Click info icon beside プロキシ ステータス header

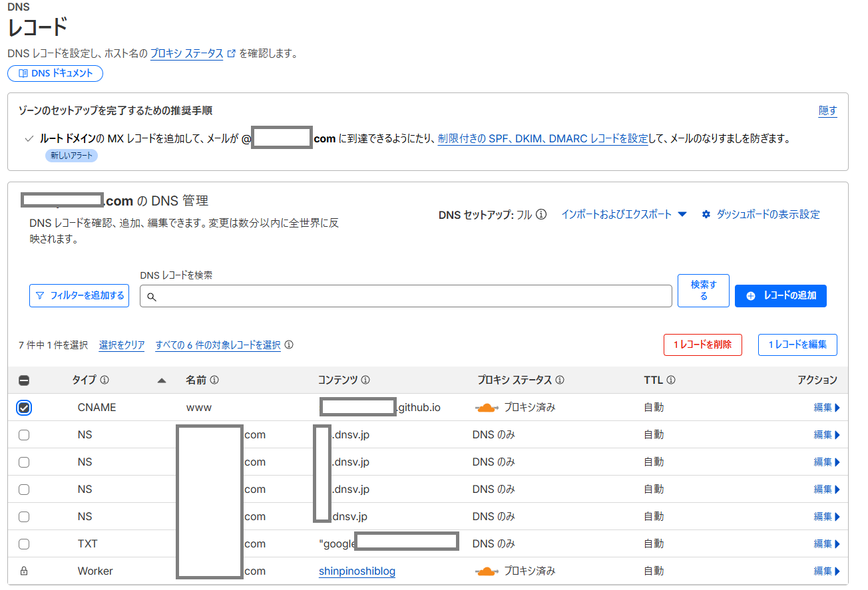(x=560, y=380)
